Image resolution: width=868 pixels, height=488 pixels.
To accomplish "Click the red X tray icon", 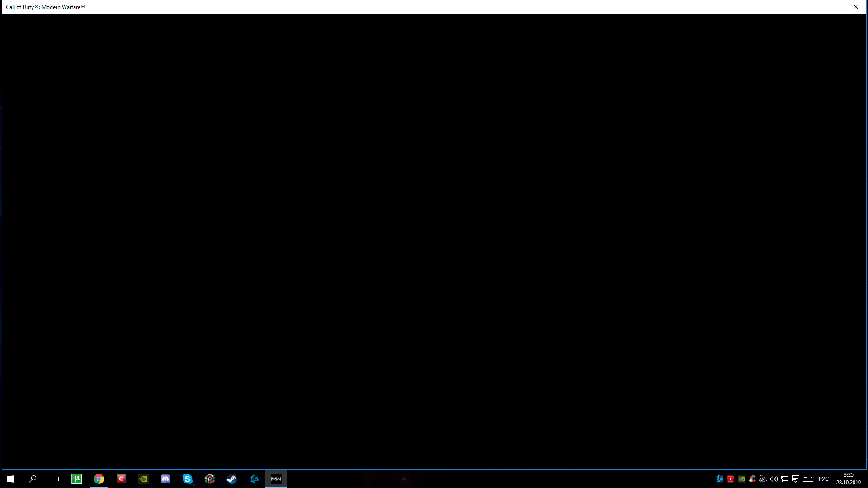I will coord(731,479).
